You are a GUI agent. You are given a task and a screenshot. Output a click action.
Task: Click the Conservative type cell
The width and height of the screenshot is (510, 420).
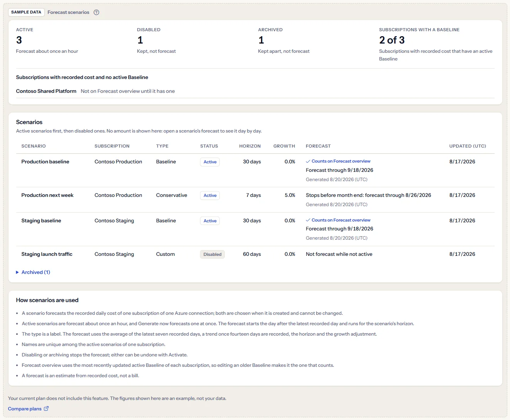(172, 195)
